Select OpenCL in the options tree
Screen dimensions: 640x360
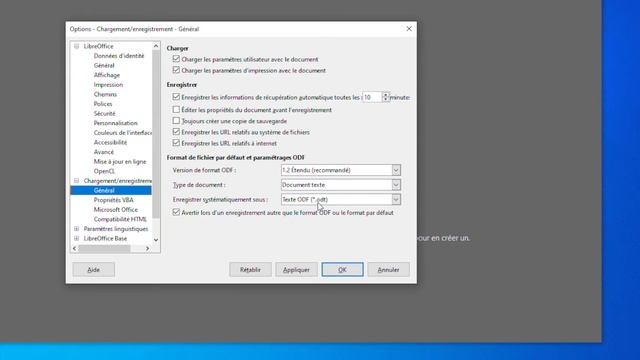click(x=104, y=171)
